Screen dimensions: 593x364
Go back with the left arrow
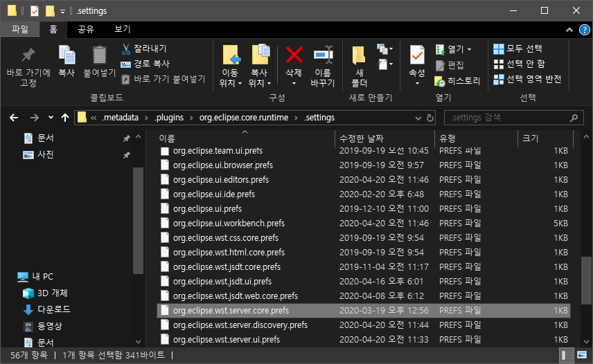[14, 118]
